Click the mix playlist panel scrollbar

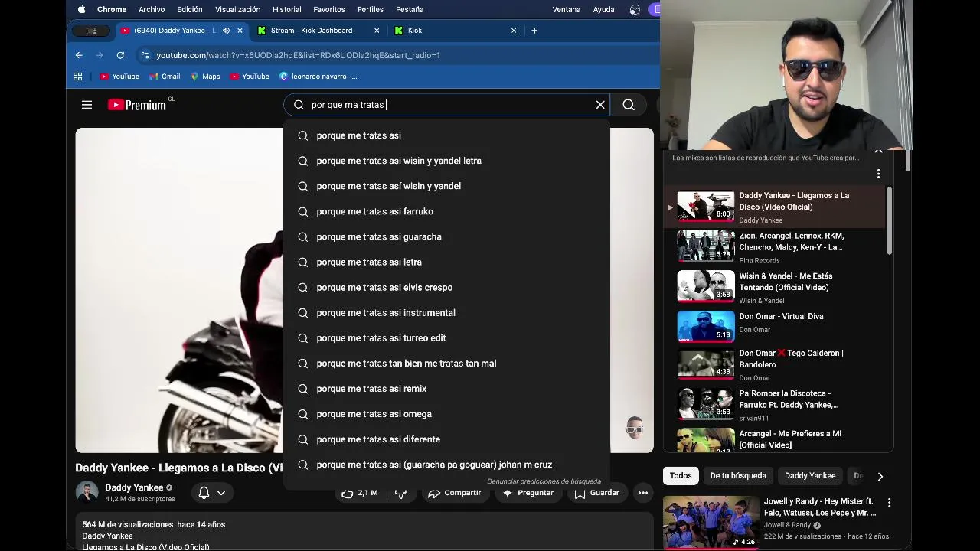890,222
